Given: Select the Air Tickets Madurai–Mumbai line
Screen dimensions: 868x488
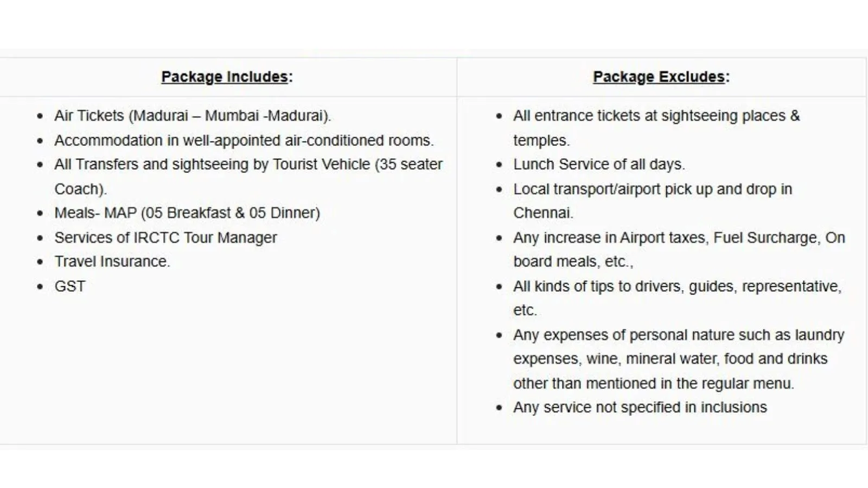Looking at the screenshot, I should (193, 116).
